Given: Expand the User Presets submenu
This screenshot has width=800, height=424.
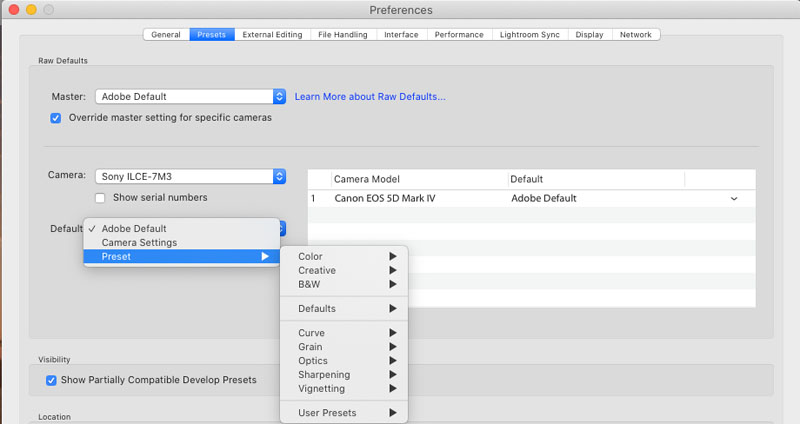Looking at the screenshot, I should pyautogui.click(x=344, y=413).
